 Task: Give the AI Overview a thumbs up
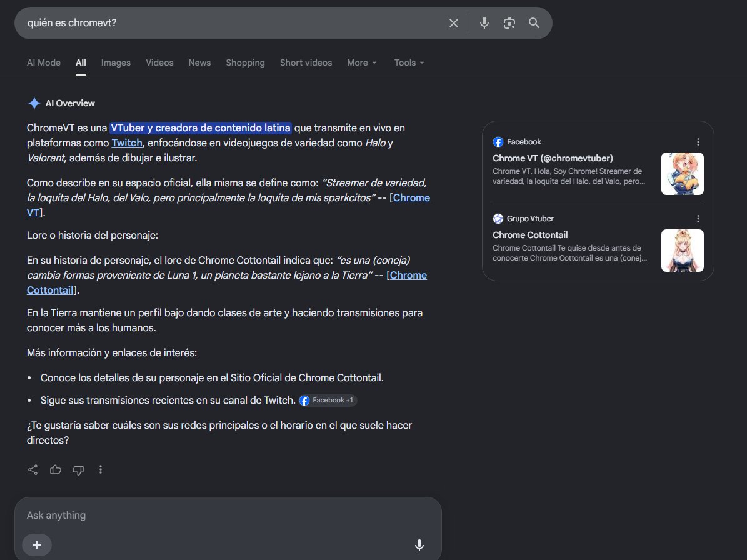55,469
